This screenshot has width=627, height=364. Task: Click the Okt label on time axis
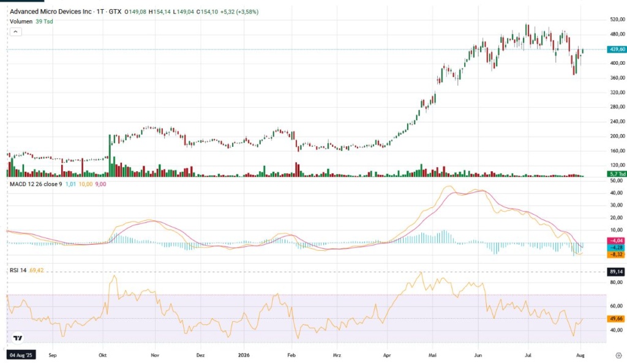[103, 355]
